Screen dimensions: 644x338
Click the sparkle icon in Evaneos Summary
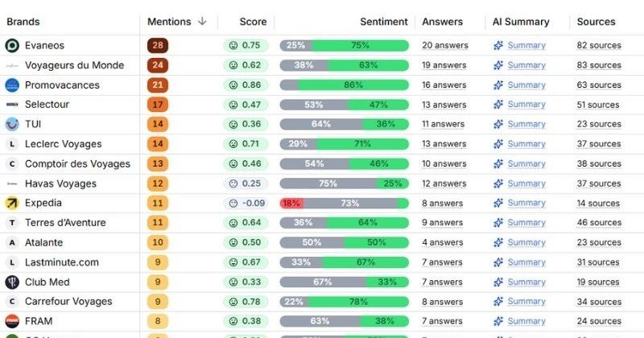click(x=498, y=46)
